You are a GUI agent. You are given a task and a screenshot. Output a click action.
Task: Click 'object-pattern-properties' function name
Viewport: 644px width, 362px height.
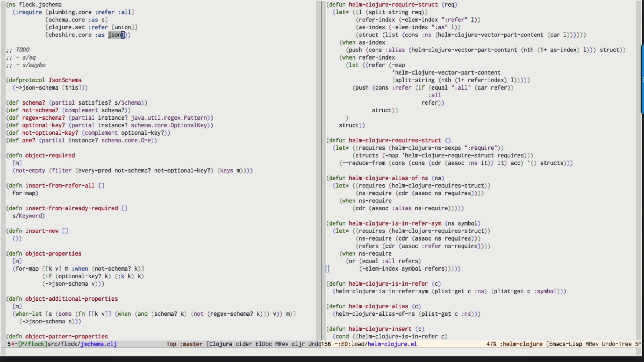point(67,336)
